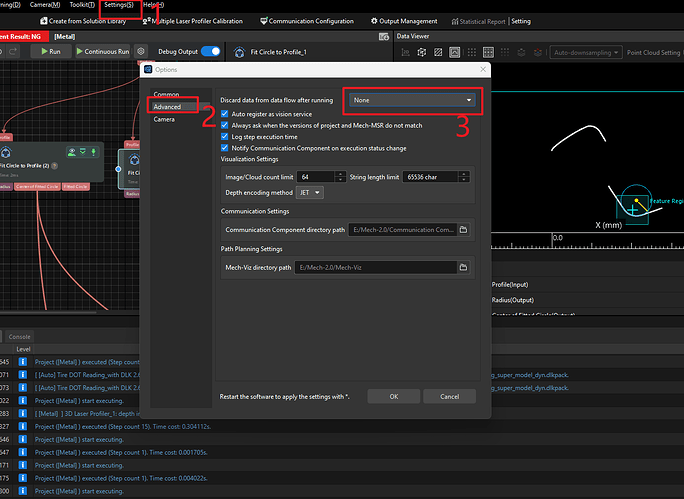Click the blue connector dot on Fit Circle step

tap(118, 169)
